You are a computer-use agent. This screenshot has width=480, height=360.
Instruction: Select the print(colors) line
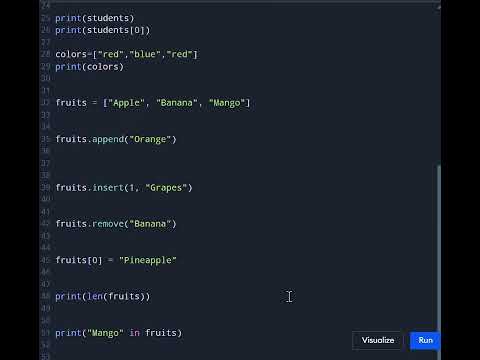89,67
